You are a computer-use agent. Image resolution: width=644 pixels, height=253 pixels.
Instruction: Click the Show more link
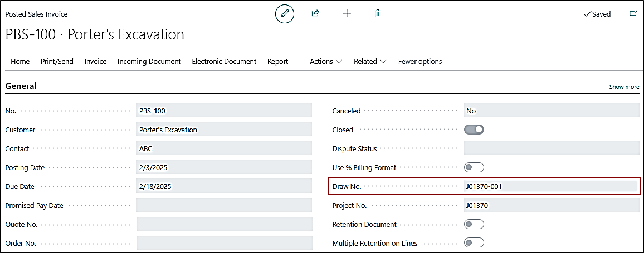[624, 87]
